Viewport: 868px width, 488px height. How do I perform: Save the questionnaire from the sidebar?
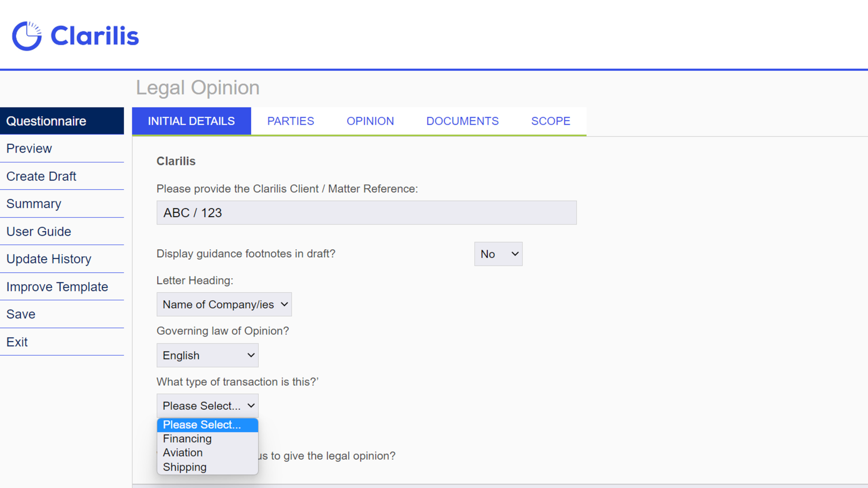point(62,314)
